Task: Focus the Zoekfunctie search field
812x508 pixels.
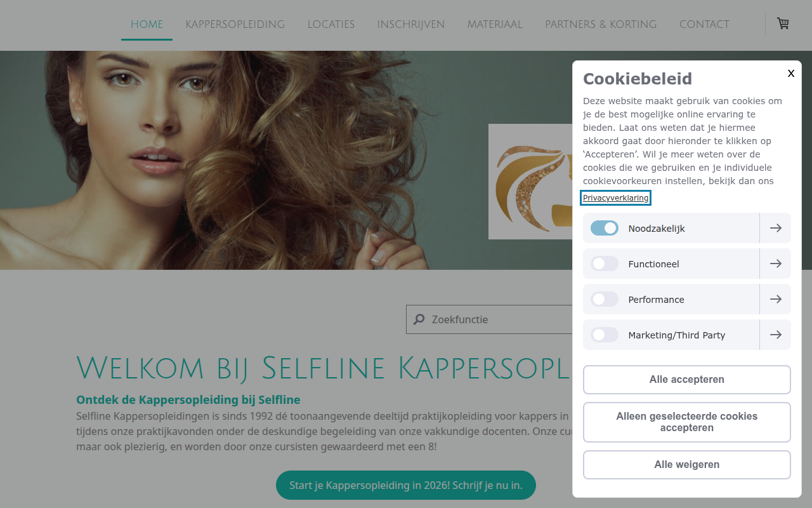Action: coord(489,319)
